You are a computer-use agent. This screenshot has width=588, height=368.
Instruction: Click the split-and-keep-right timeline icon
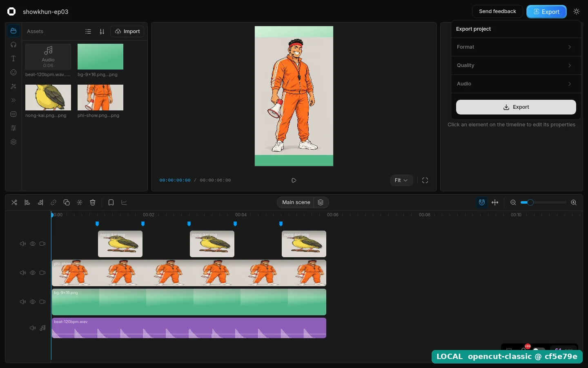tap(40, 202)
